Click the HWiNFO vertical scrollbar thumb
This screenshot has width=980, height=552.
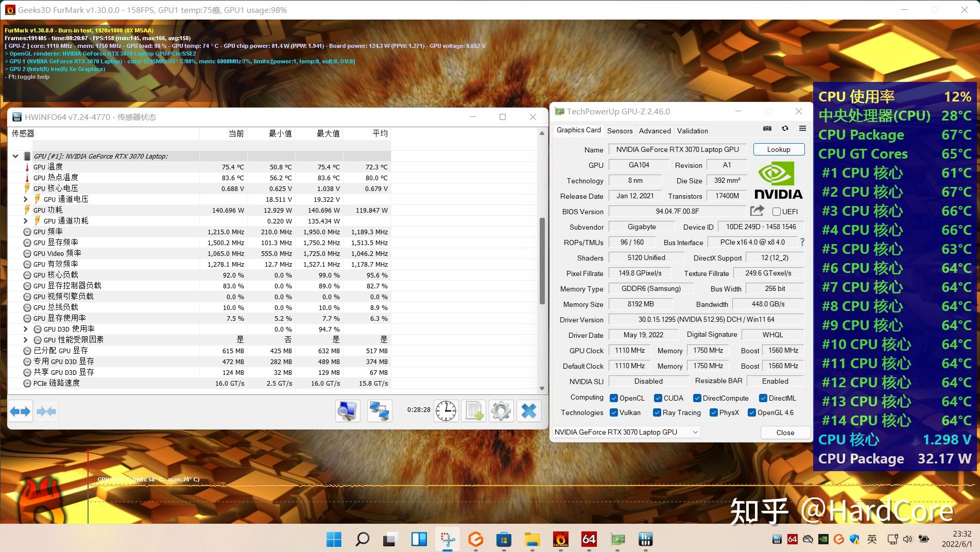point(542,261)
